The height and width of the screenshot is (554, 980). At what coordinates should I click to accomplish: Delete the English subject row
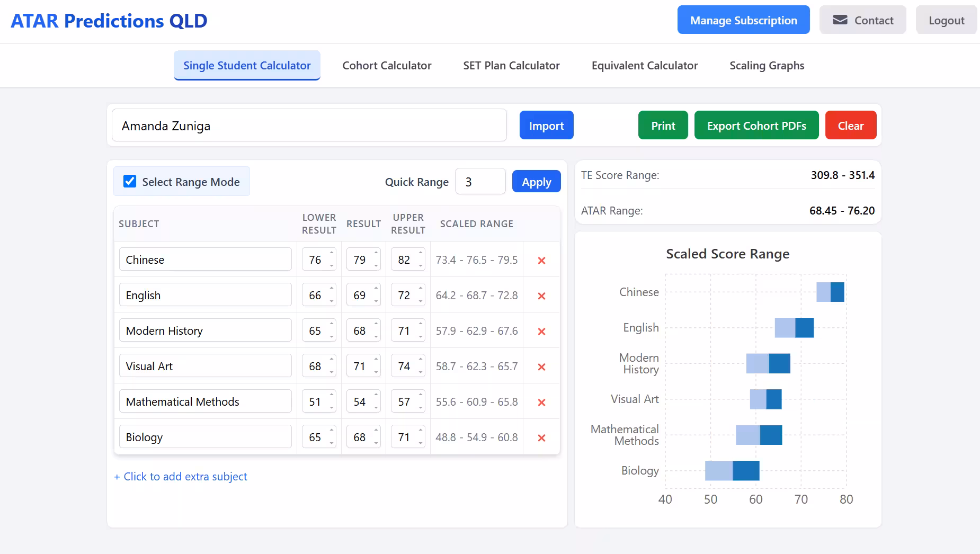pos(541,296)
